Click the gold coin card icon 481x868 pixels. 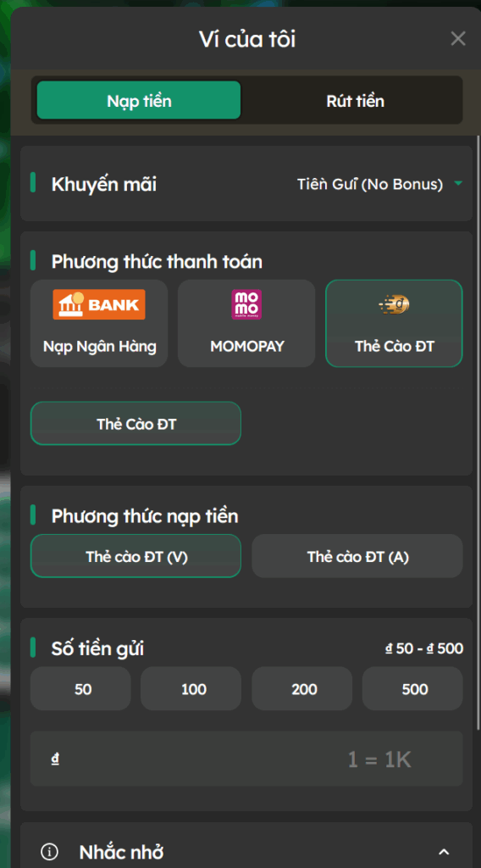click(x=394, y=304)
